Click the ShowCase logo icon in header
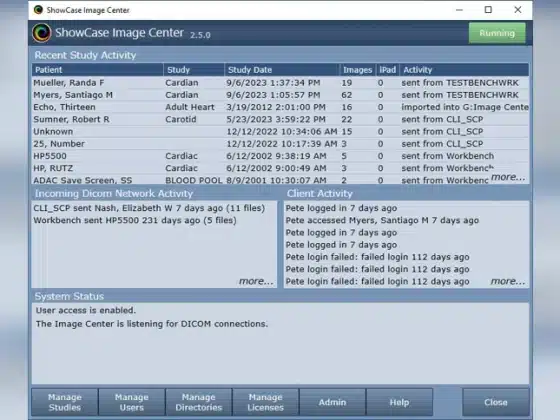 (42, 33)
